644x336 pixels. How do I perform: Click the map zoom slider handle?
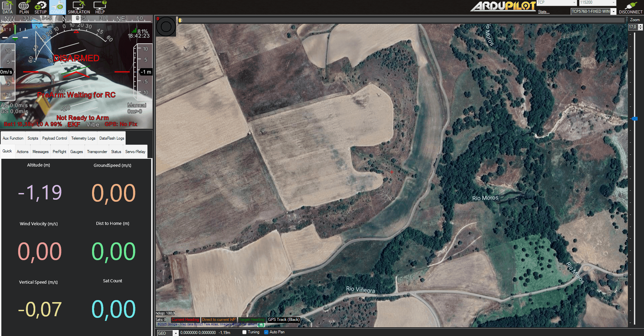point(634,119)
